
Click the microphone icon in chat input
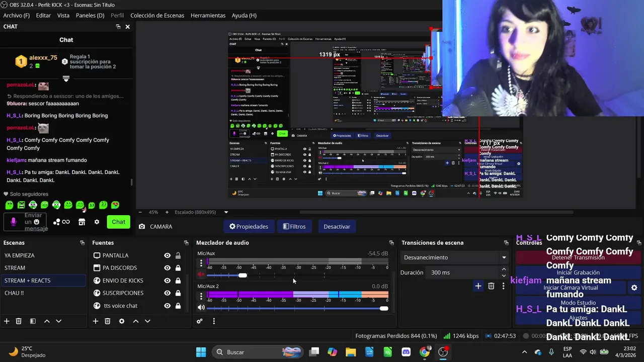point(14,222)
